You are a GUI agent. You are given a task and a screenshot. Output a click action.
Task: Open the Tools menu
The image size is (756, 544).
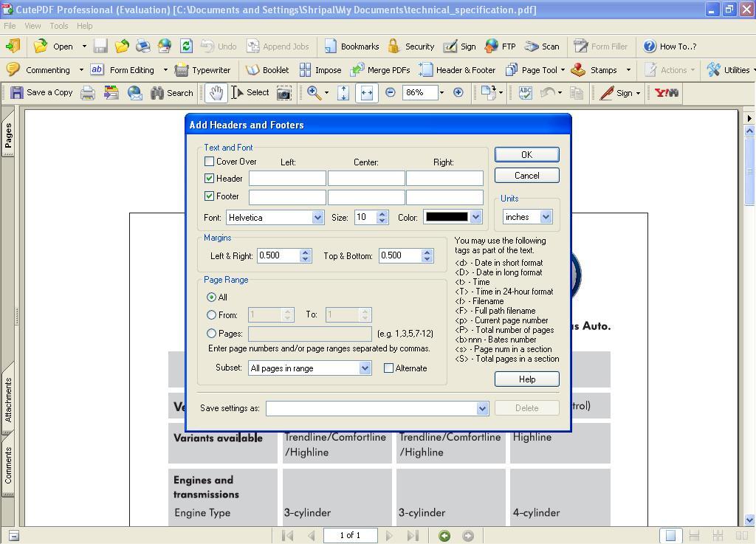tap(59, 26)
